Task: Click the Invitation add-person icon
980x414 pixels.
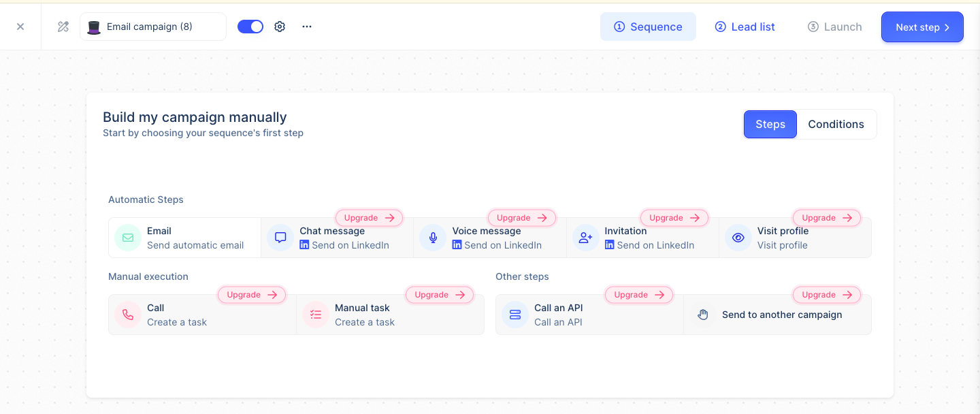Action: click(585, 238)
